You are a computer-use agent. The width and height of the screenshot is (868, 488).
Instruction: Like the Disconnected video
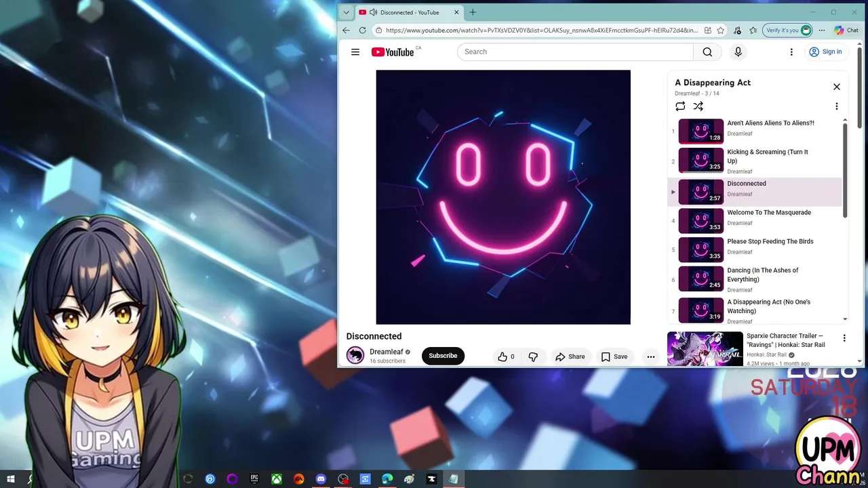(x=506, y=357)
